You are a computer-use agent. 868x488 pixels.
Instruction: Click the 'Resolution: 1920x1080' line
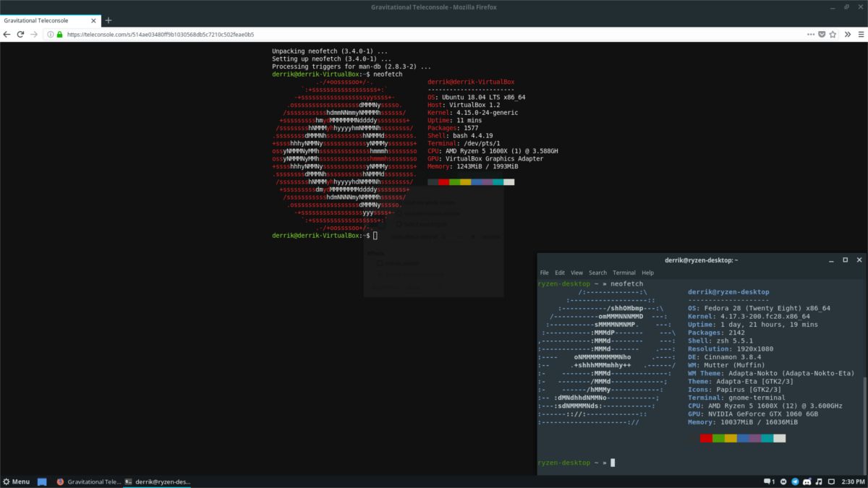[731, 348]
